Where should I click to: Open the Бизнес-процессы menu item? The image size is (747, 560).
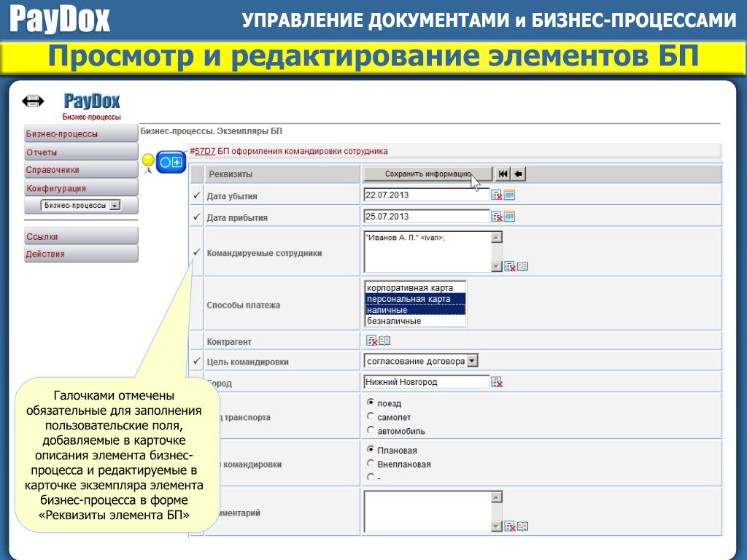tap(81, 134)
